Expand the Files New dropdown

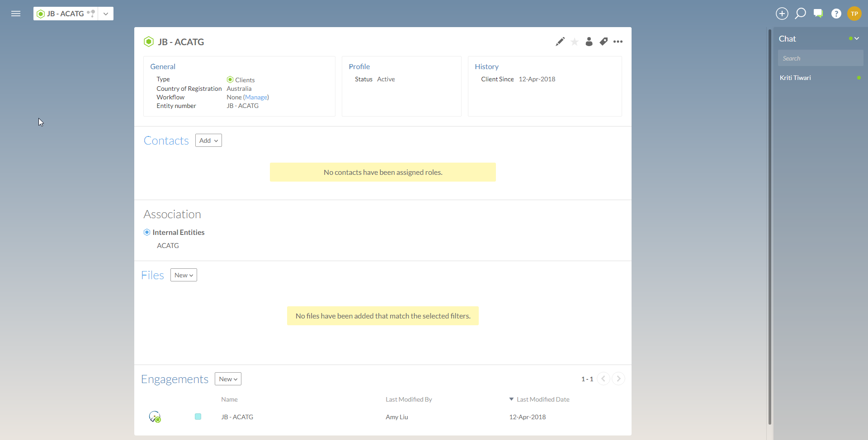pos(184,275)
